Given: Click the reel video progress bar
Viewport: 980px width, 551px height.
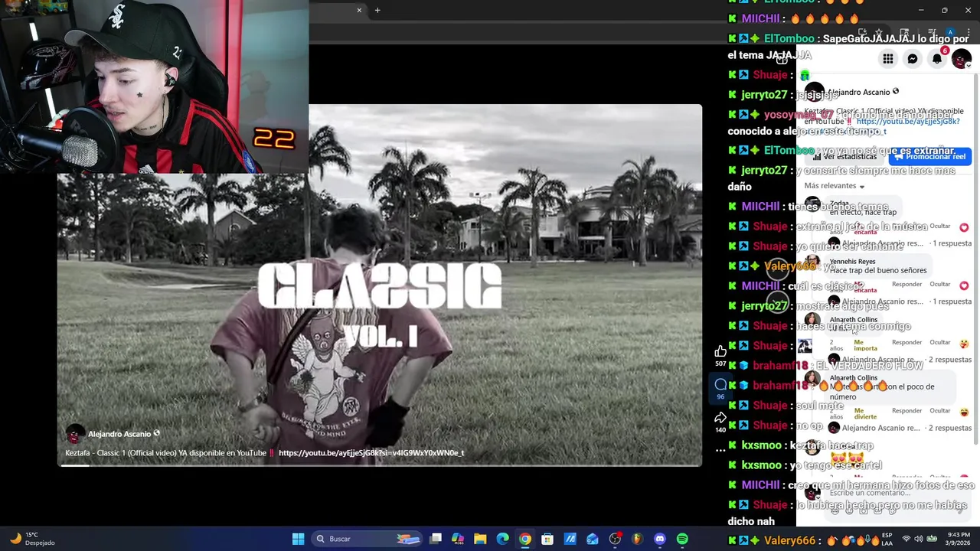Looking at the screenshot, I should coord(381,465).
